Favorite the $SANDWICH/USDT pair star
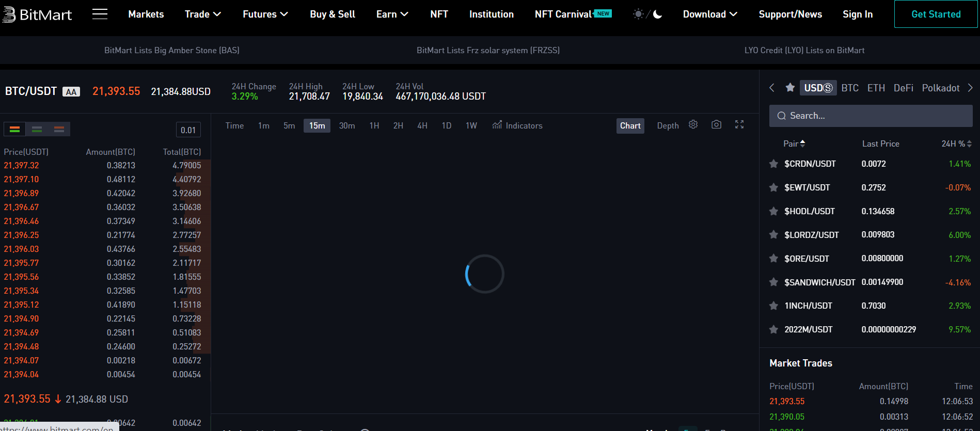This screenshot has height=431, width=980. point(773,282)
